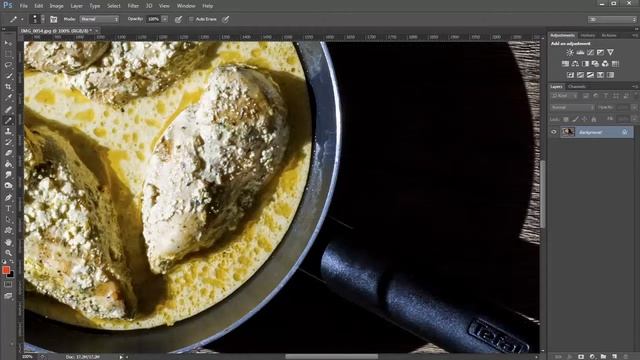Add a Photo Filter adjustment
This screenshot has height=360, width=640.
tap(595, 64)
